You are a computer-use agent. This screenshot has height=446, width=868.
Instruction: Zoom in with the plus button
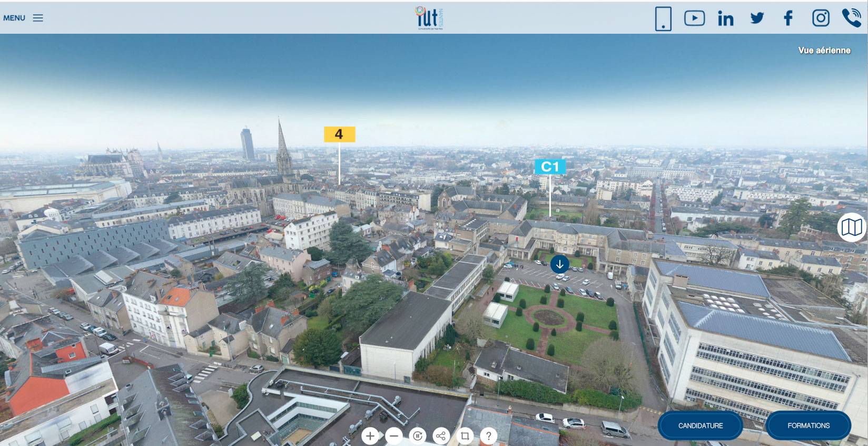point(370,436)
